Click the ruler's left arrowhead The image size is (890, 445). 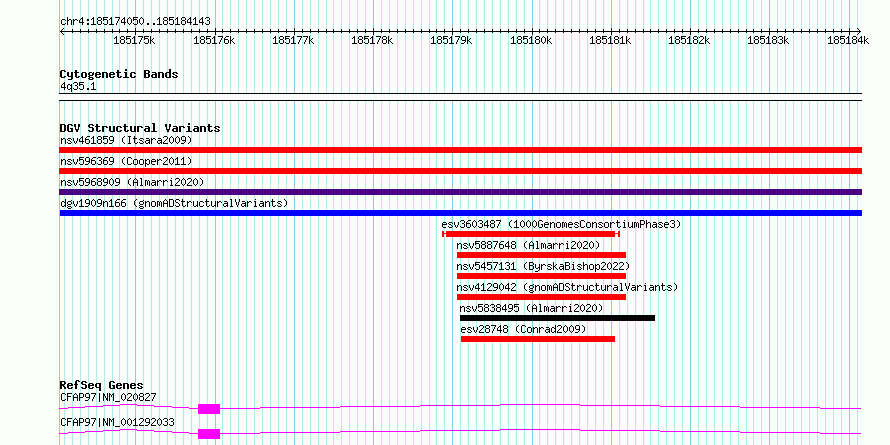coord(62,31)
